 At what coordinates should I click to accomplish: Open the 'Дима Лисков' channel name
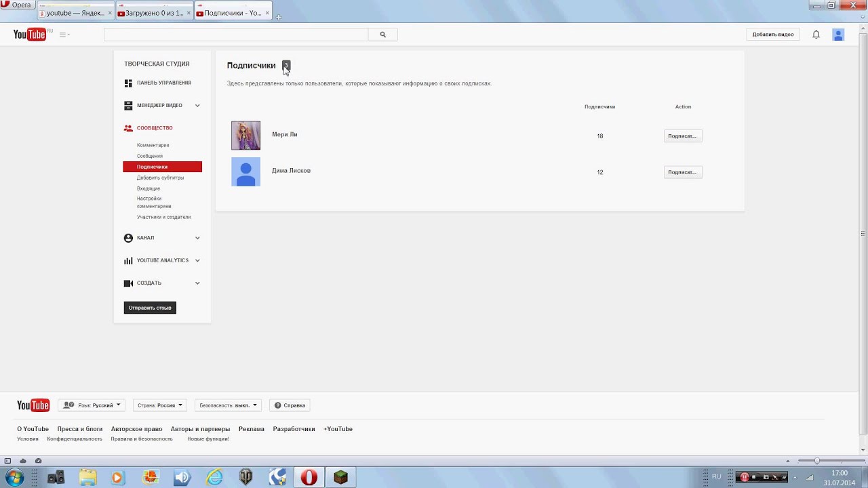pos(291,171)
